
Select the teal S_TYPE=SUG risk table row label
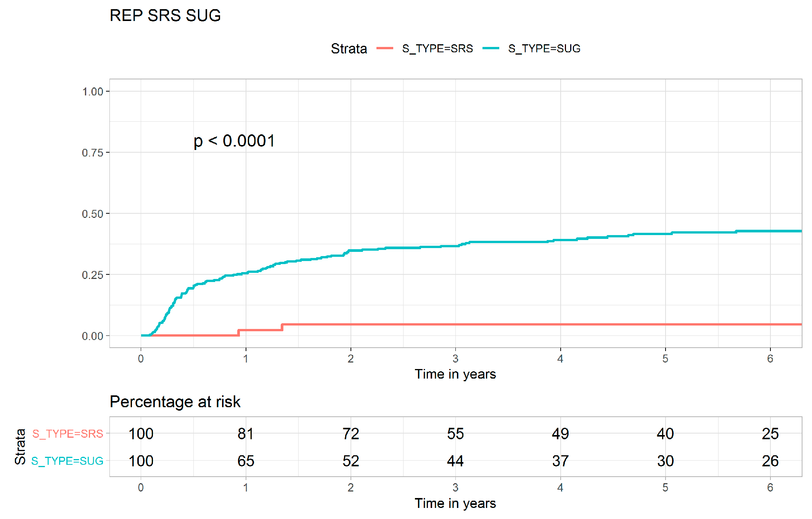(x=67, y=461)
